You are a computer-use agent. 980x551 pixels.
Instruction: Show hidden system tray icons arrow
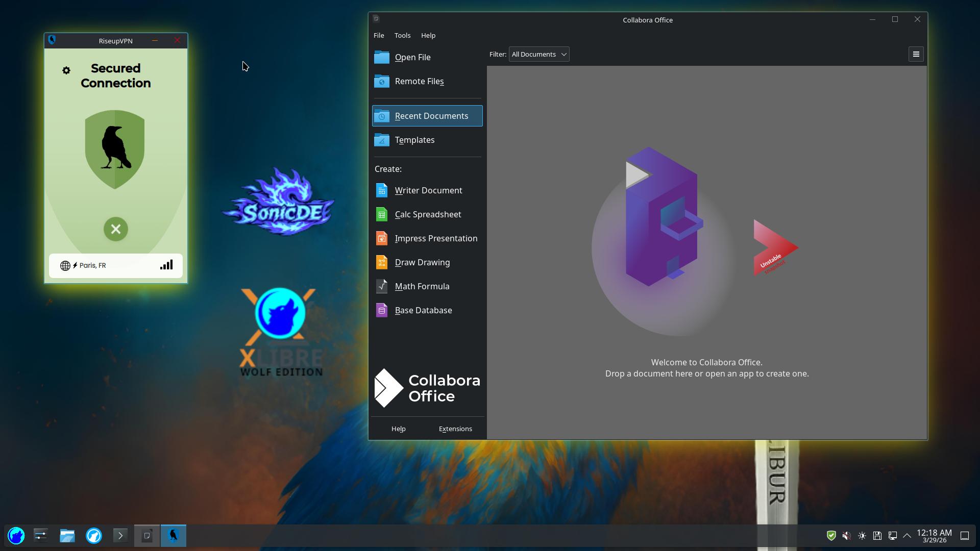point(907,536)
